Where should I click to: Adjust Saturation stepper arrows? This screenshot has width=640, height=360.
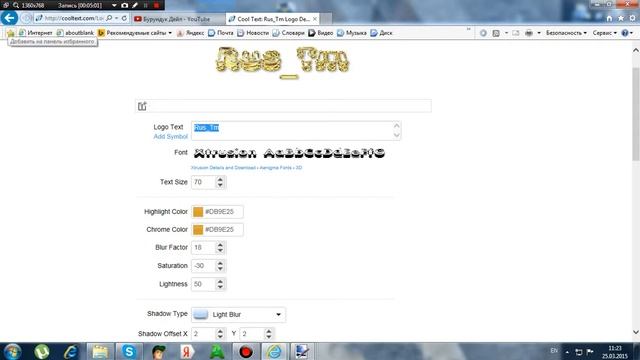pos(220,266)
